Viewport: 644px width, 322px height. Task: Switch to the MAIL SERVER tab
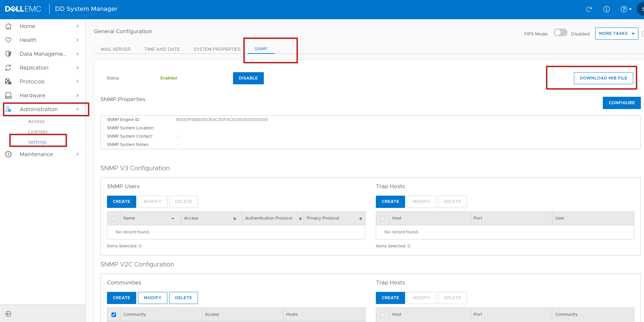click(115, 49)
